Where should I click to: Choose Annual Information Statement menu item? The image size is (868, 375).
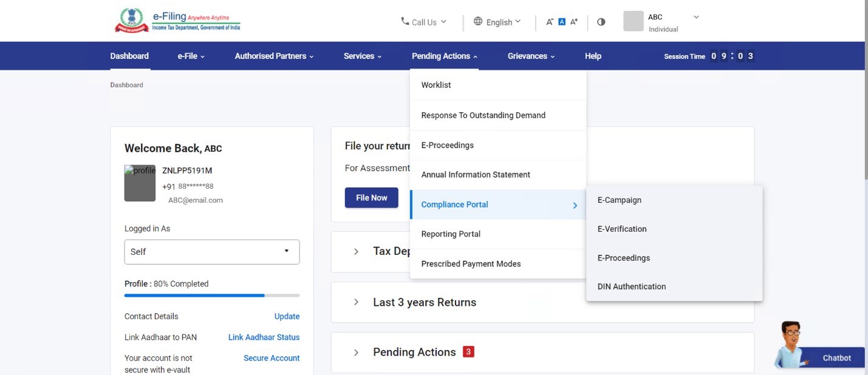point(476,175)
